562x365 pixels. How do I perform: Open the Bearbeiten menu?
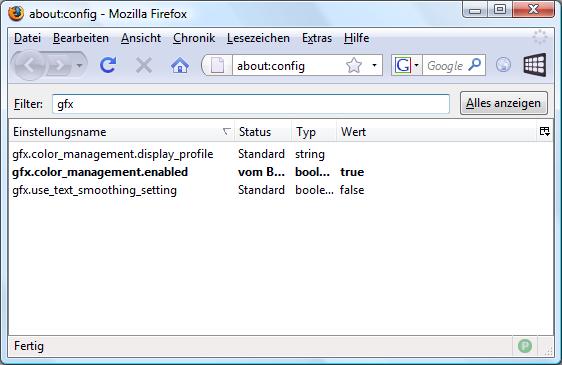[x=81, y=38]
